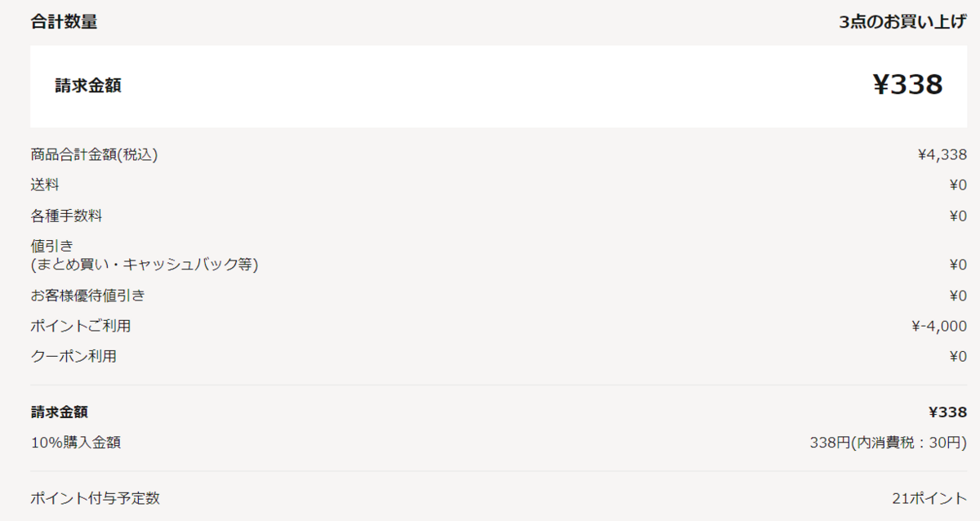Viewport: 980px width, 521px height.
Task: Click the 338円(内消費税:30円) text
Action: pyautogui.click(x=889, y=443)
